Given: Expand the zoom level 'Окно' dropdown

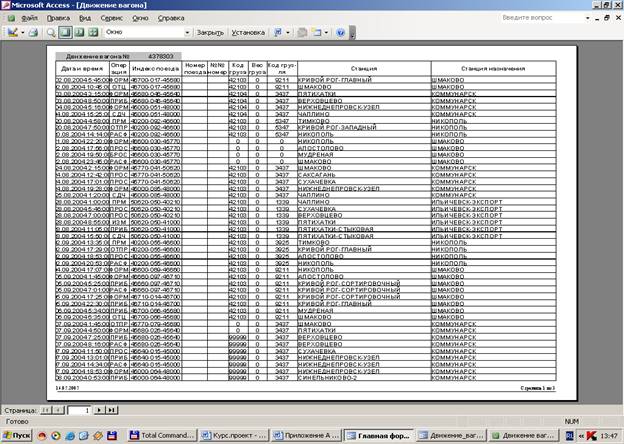Looking at the screenshot, I should click(186, 33).
